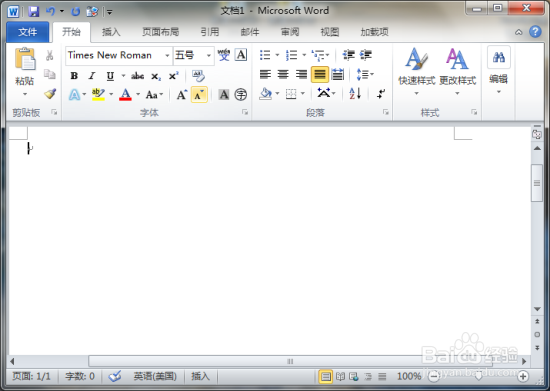Viewport: 550px width, 391px height.
Task: Switch to Web Layout view
Action: tap(354, 377)
